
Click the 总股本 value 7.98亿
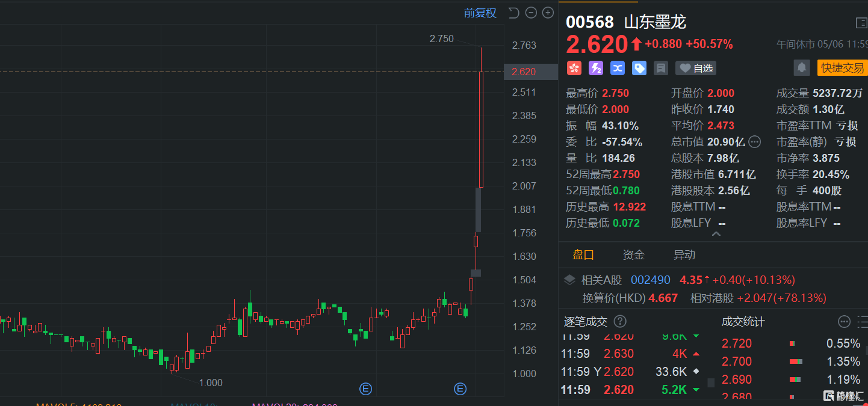click(723, 158)
